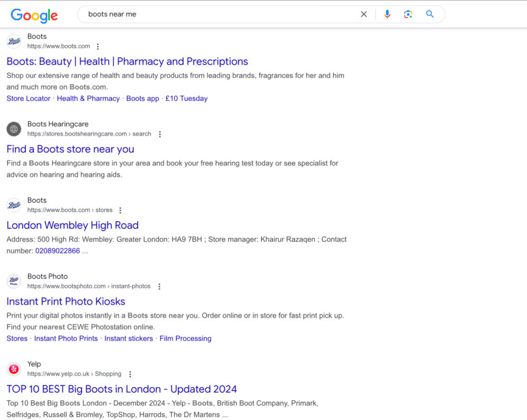Open three-dot menu beside bootsphoto.com instant-photos

tap(160, 287)
